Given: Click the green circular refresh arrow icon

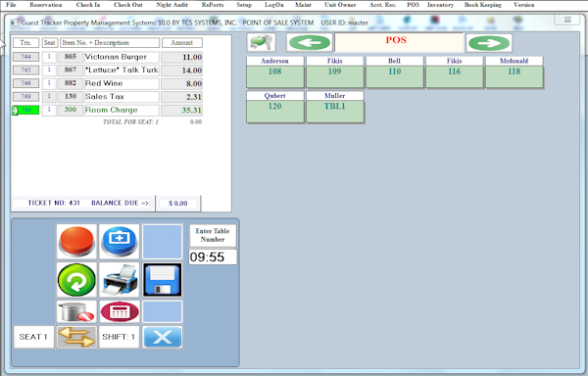Looking at the screenshot, I should tap(76, 280).
